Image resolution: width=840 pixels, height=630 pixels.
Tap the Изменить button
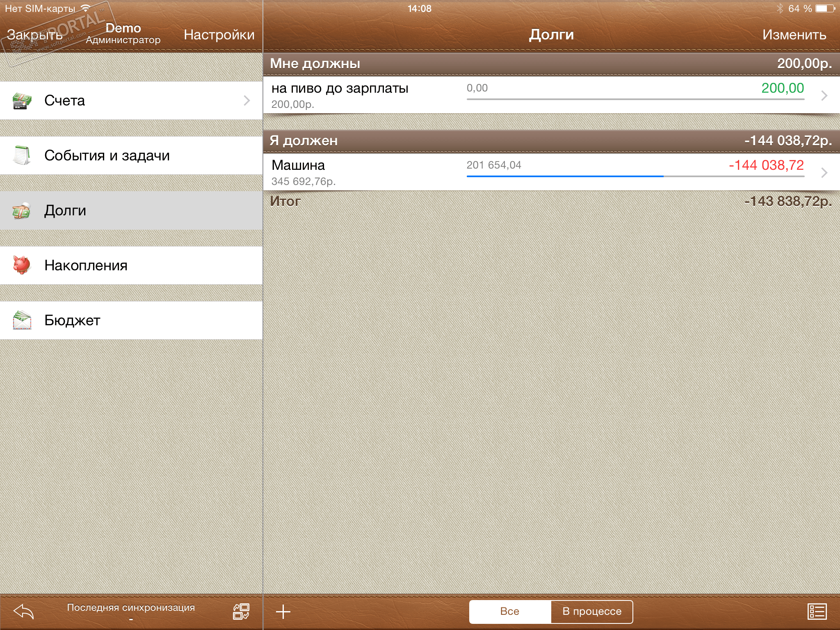click(x=794, y=35)
